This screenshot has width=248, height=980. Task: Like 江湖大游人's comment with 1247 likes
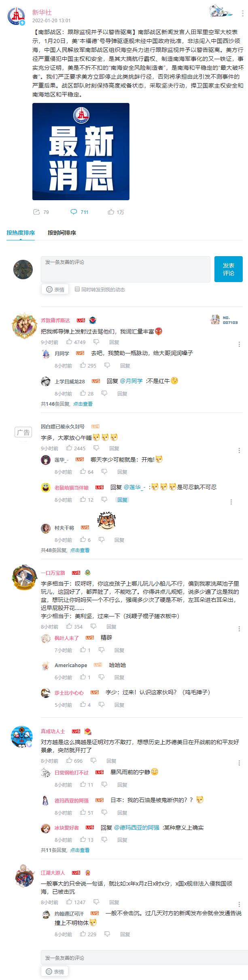69,902
